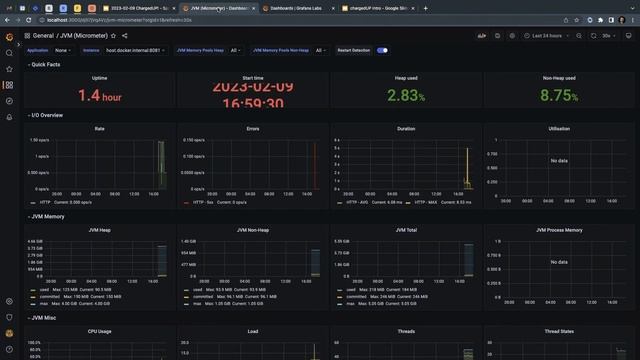Open the Application variable dropdown showing None
The width and height of the screenshot is (640, 360).
coord(63,50)
